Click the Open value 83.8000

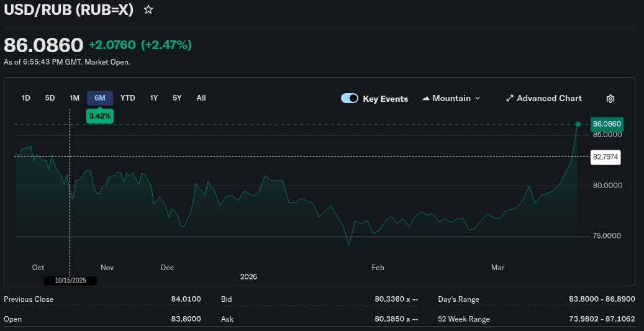coord(186,319)
